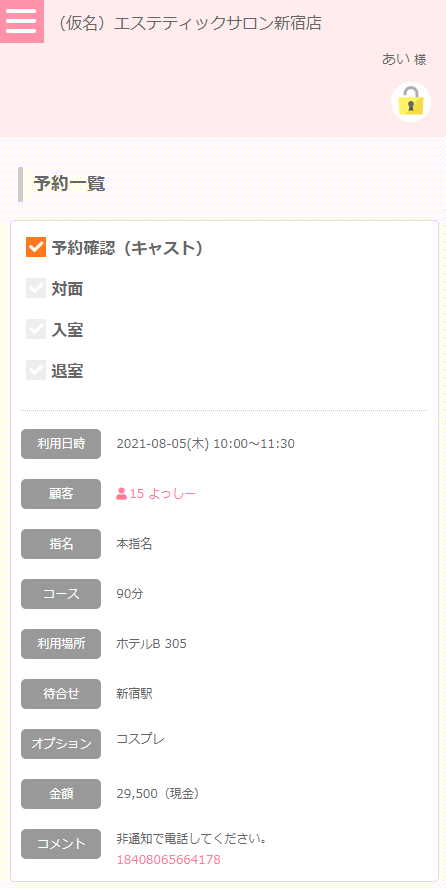Click the あい 様 username
This screenshot has width=446, height=888.
tap(404, 59)
